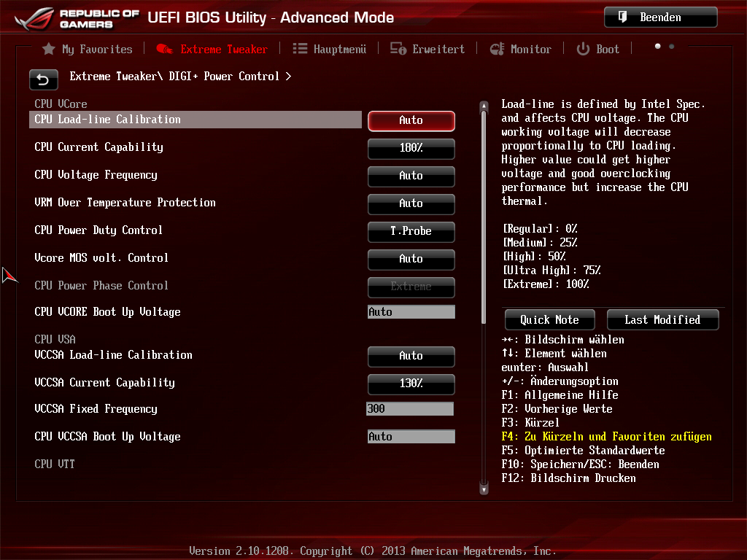Open VRM Over Temperature Protection dropdown
This screenshot has width=747, height=560.
[411, 203]
